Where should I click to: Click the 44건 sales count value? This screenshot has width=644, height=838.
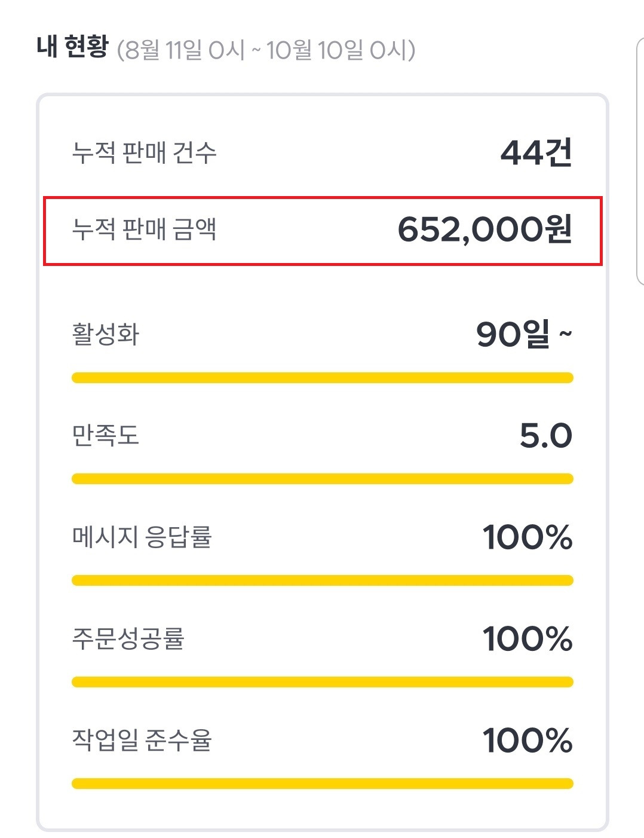[x=536, y=152]
